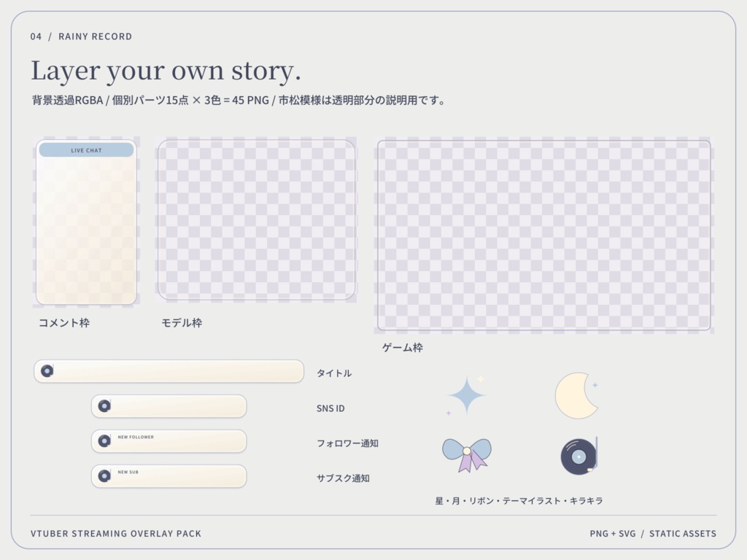The image size is (747, 560).
Task: Click the blue four-point star sparkle illustration
Action: pos(466,394)
